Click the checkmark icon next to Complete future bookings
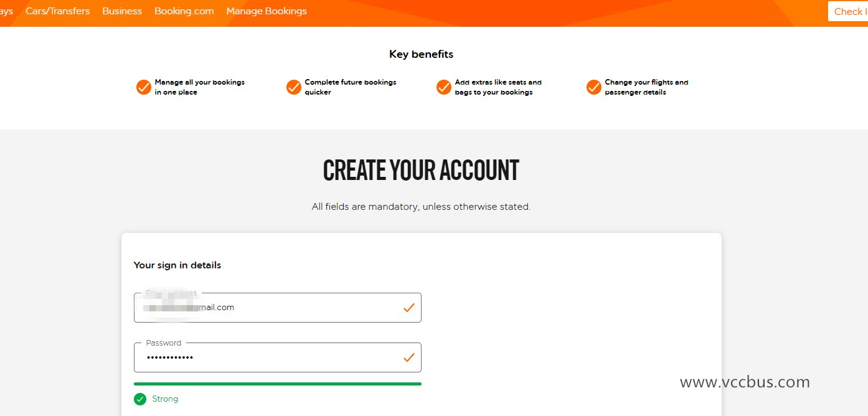The height and width of the screenshot is (416, 868). point(294,87)
